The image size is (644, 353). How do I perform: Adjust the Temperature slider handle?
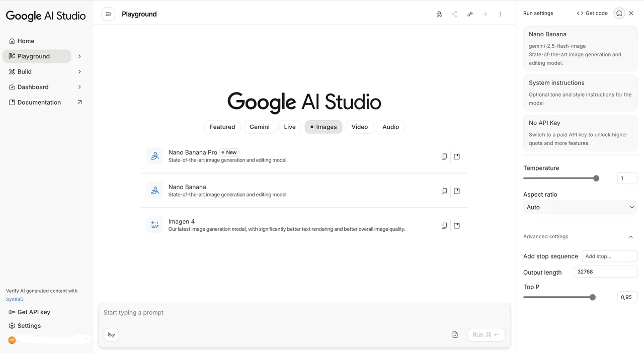[596, 178]
